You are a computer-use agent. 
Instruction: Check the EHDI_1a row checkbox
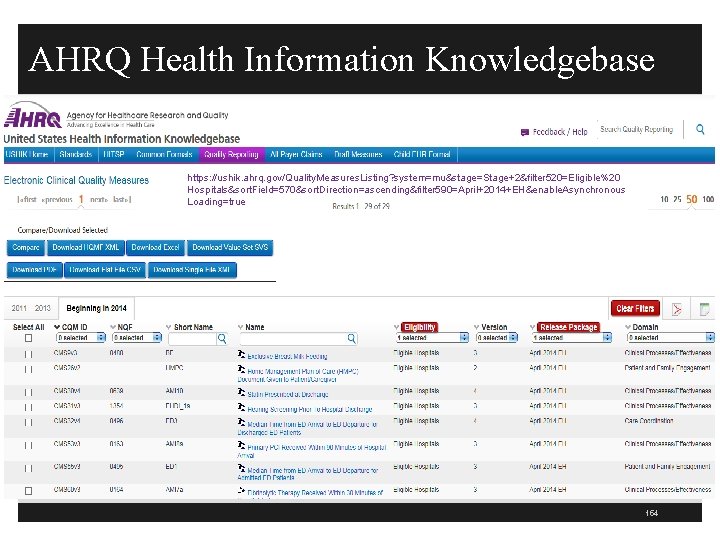click(28, 407)
